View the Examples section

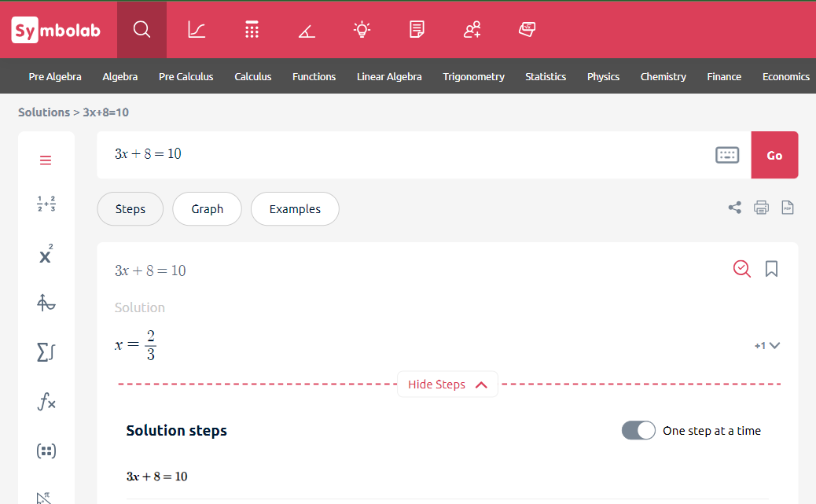295,209
